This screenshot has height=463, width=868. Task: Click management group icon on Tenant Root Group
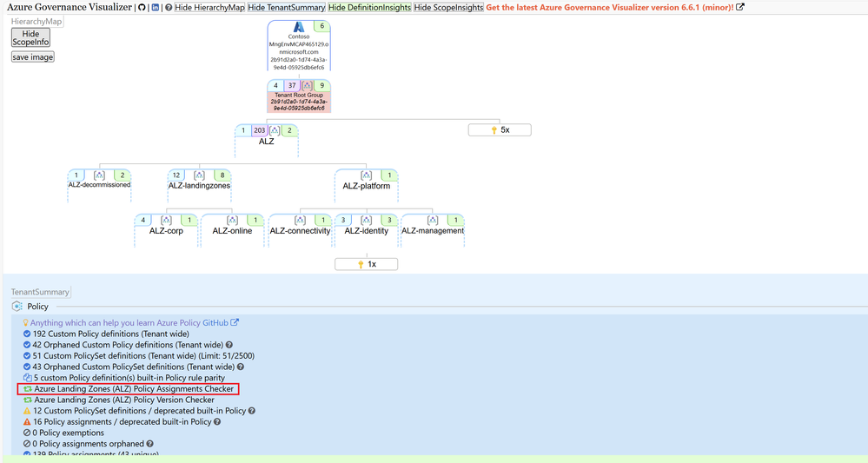(307, 86)
